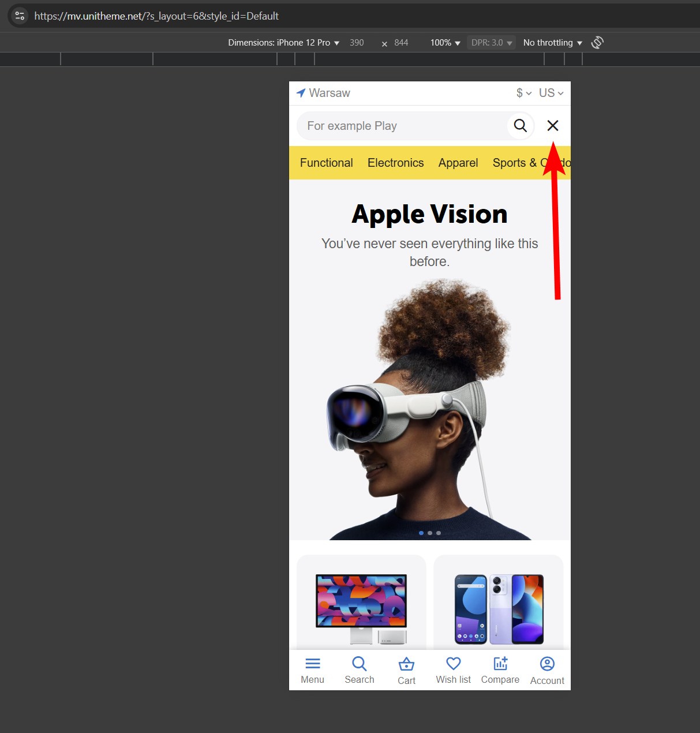Click the banner subtitle 'You've never seen everything'

coord(430,252)
